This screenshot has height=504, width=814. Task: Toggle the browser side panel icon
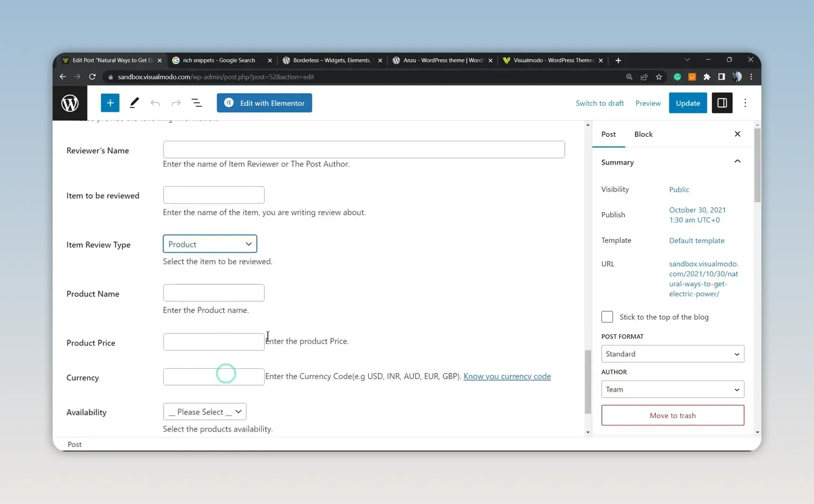tap(722, 77)
